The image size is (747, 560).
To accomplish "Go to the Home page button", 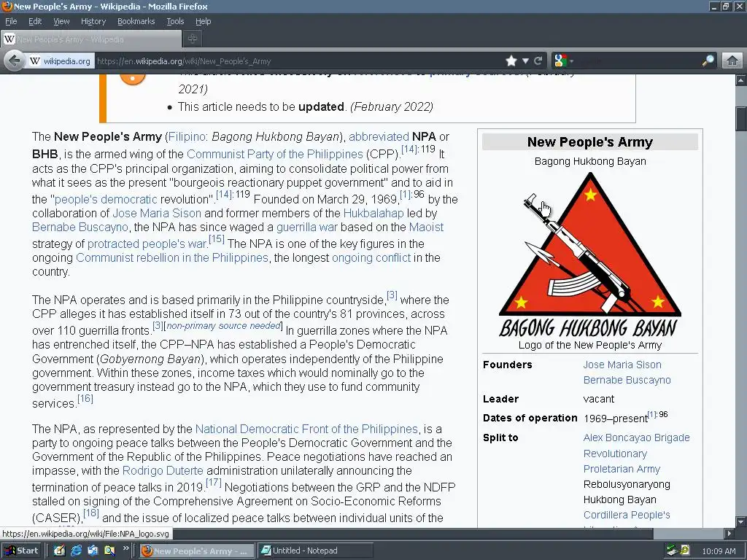I will 732,61.
